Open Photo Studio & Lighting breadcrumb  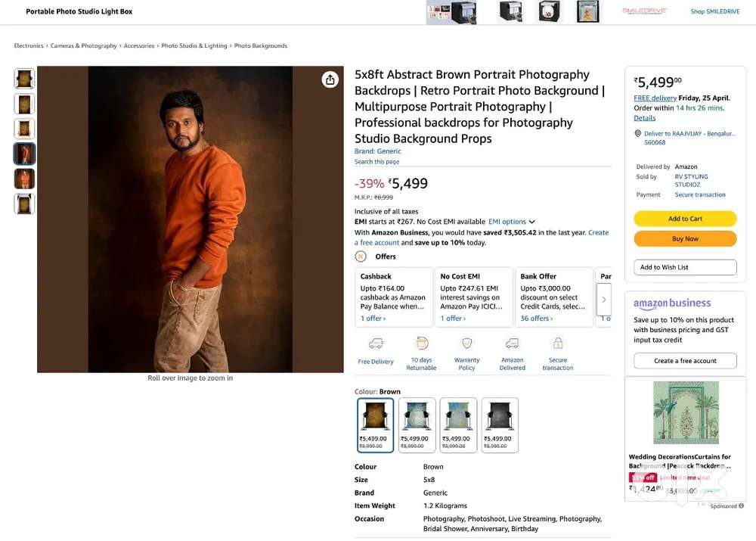[x=194, y=46]
